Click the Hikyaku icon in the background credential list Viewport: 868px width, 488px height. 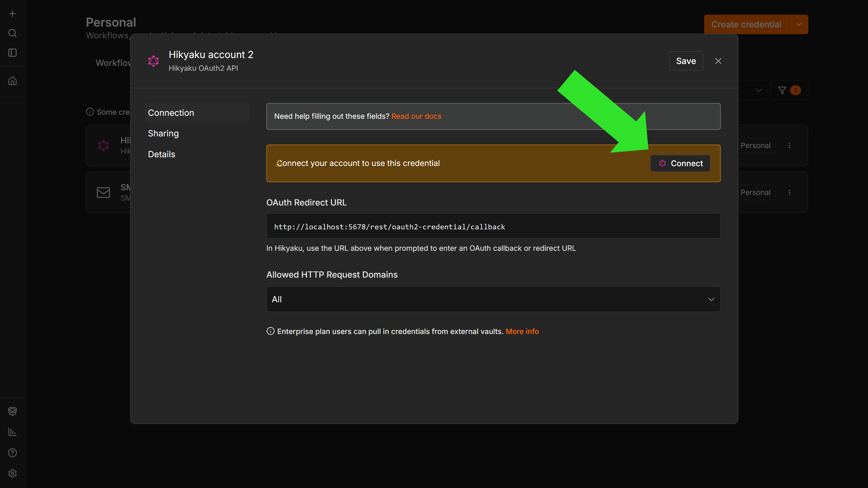[103, 146]
